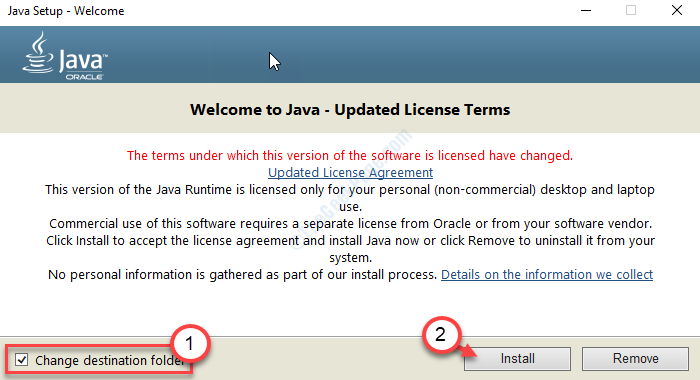The width and height of the screenshot is (700, 380).
Task: Maximize the Java Setup window
Action: (631, 10)
